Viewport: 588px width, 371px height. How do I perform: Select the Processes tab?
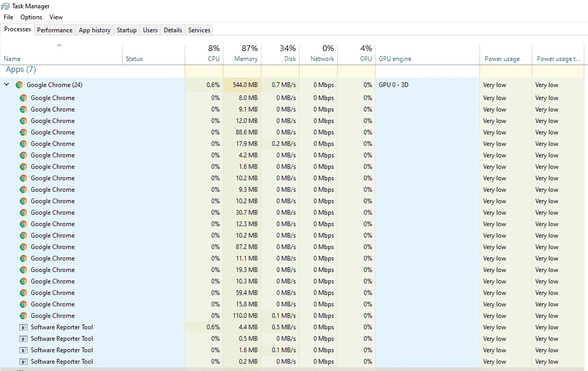pos(17,29)
